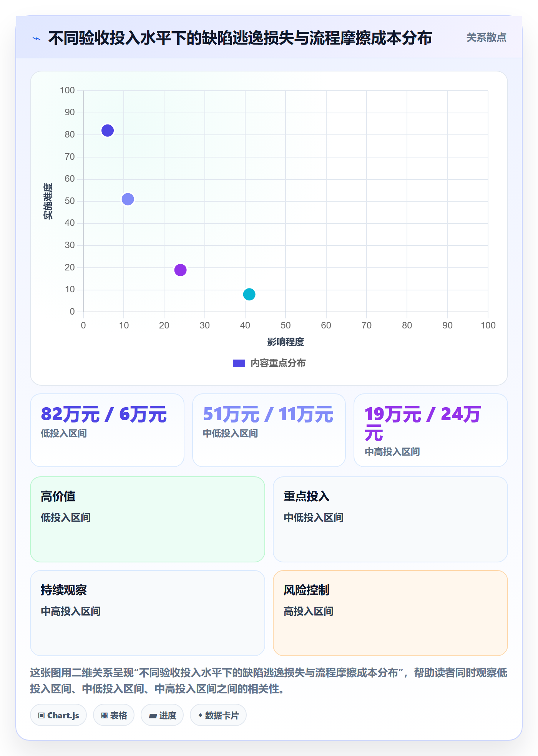The width and height of the screenshot is (538, 756).
Task: Click the y-axis title 实施难度
Action: point(48,201)
